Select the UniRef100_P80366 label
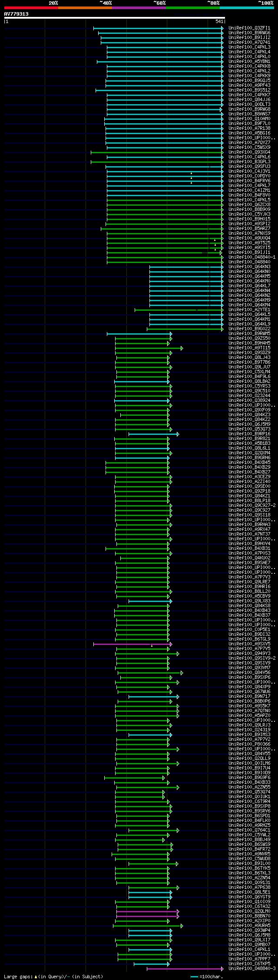 pos(249,744)
